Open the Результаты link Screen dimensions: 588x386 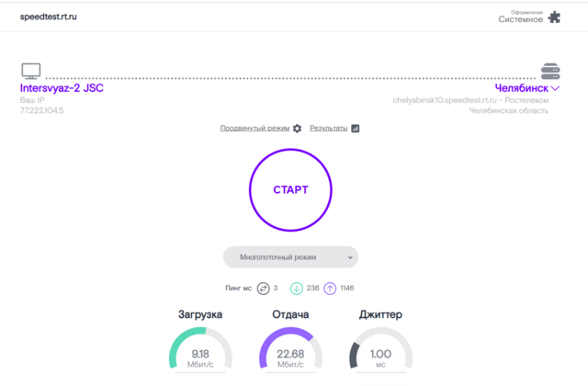coord(328,129)
